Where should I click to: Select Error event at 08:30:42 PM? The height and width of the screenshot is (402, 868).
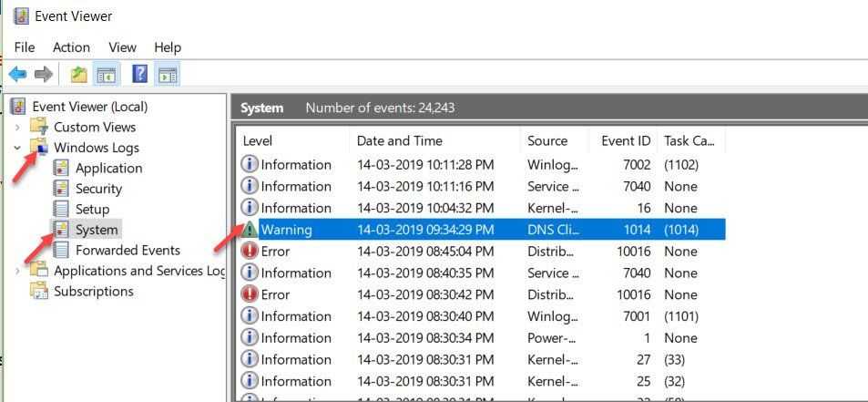[x=482, y=294]
